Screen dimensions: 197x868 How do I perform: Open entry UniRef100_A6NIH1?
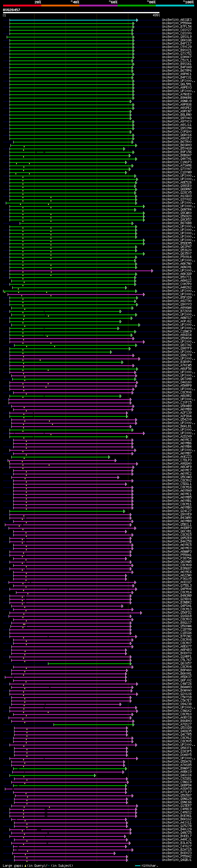pyautogui.click(x=177, y=267)
